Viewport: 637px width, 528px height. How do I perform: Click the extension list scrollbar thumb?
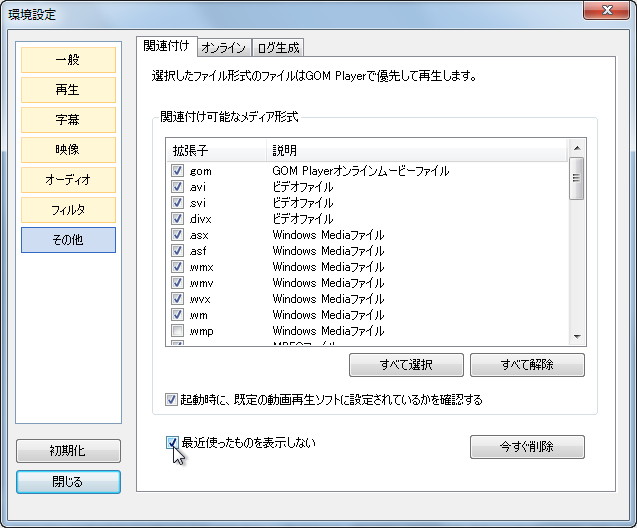click(577, 178)
